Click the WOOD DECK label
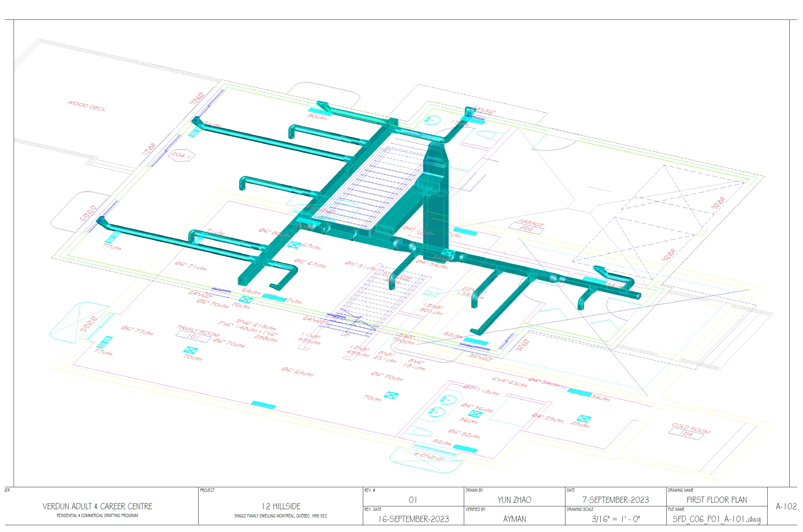 pos(87,106)
